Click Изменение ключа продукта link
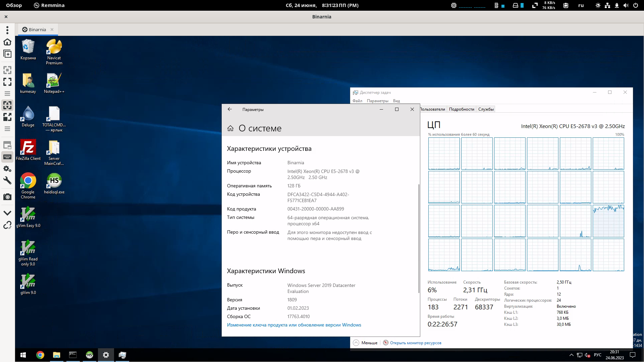644x362 pixels. point(294,325)
